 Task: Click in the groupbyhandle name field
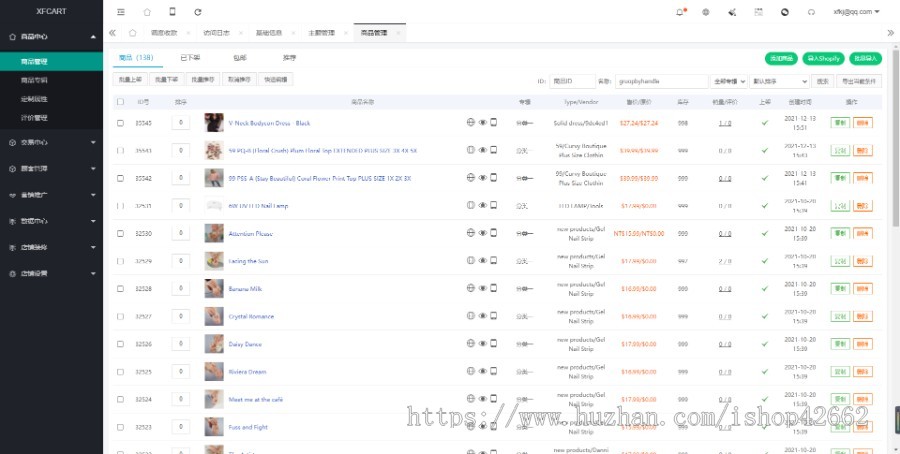click(661, 82)
